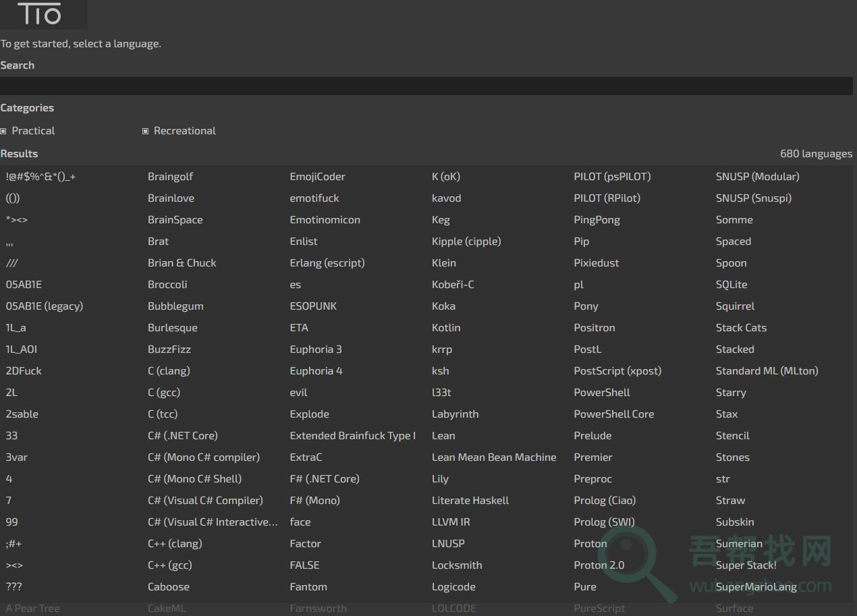Pick SQLite from the language list
Screen dimensions: 857x616
click(731, 285)
